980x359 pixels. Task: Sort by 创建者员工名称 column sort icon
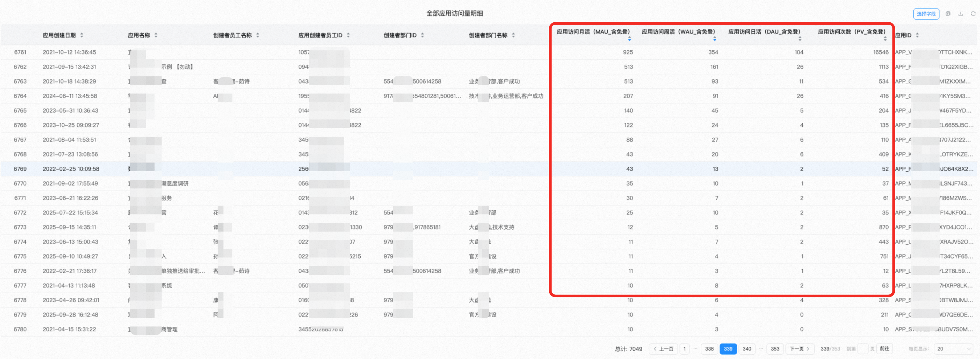[x=258, y=35]
